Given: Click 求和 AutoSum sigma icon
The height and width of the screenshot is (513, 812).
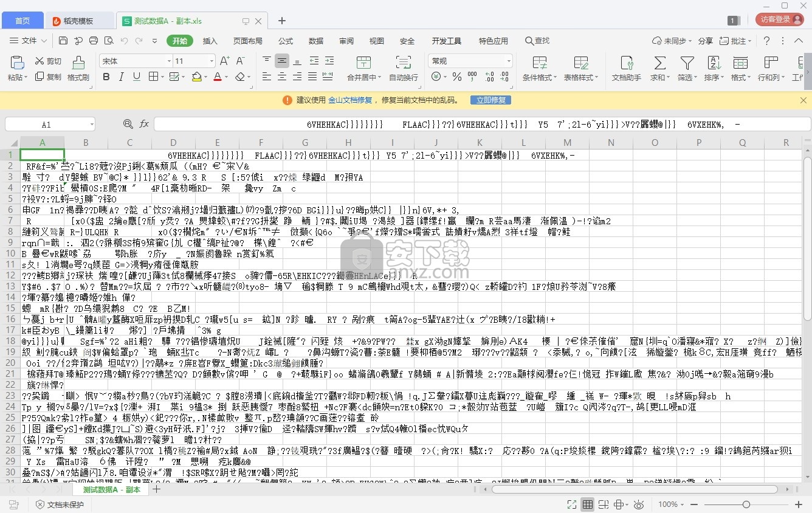Looking at the screenshot, I should (659, 63).
